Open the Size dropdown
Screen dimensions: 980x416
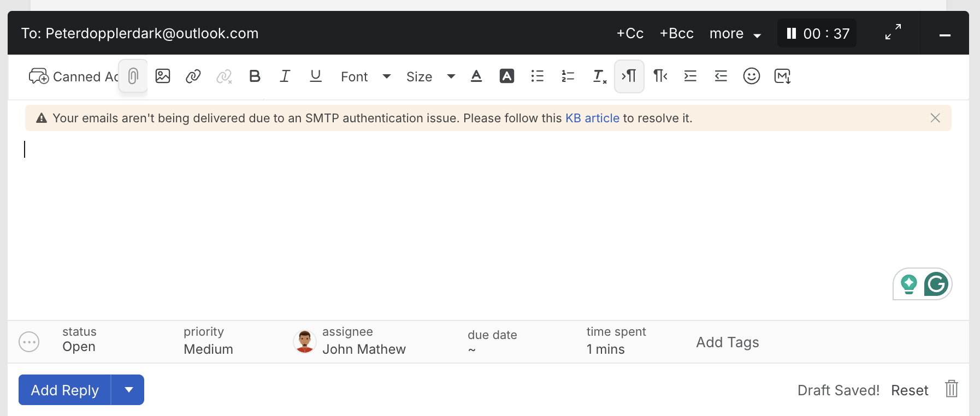430,76
